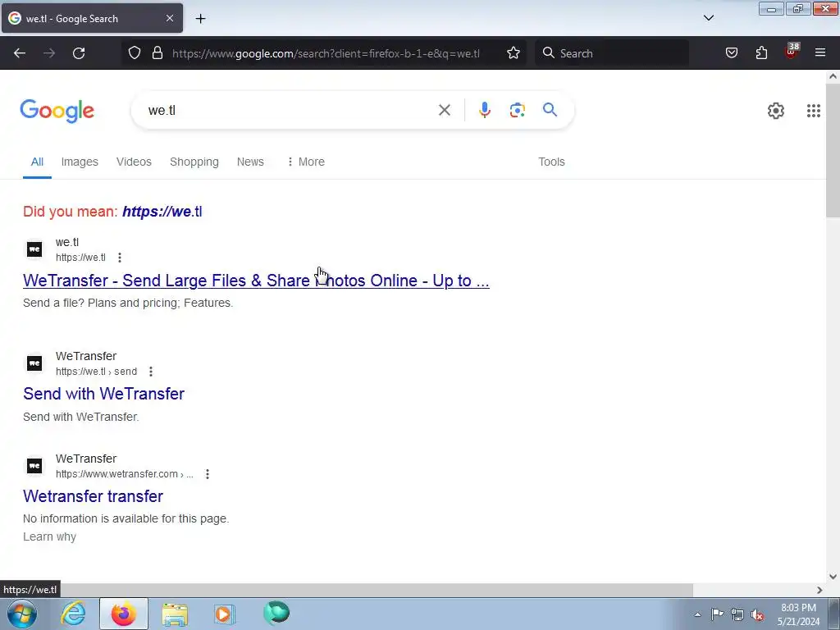The height and width of the screenshot is (630, 840).
Task: Launch Internet Explorer from the taskbar
Action: pyautogui.click(x=73, y=614)
